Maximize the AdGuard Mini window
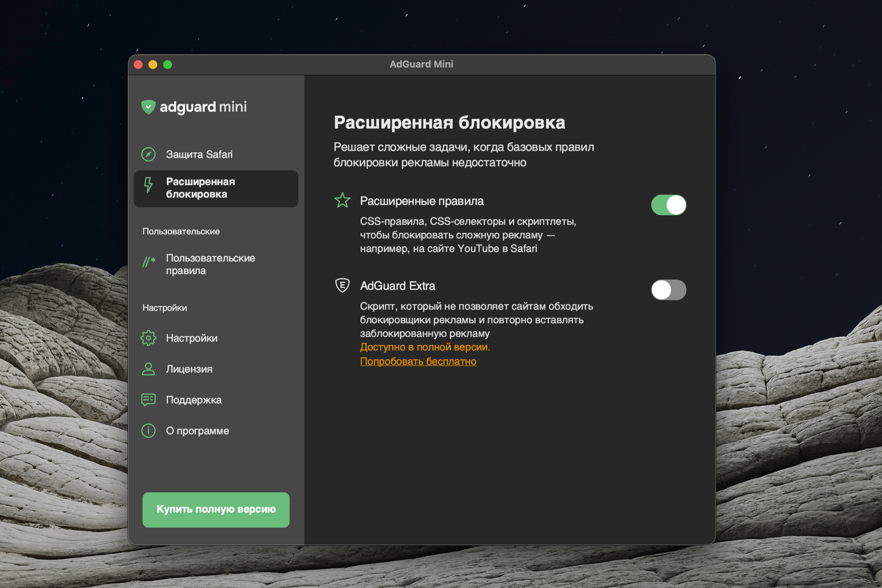 pos(168,65)
